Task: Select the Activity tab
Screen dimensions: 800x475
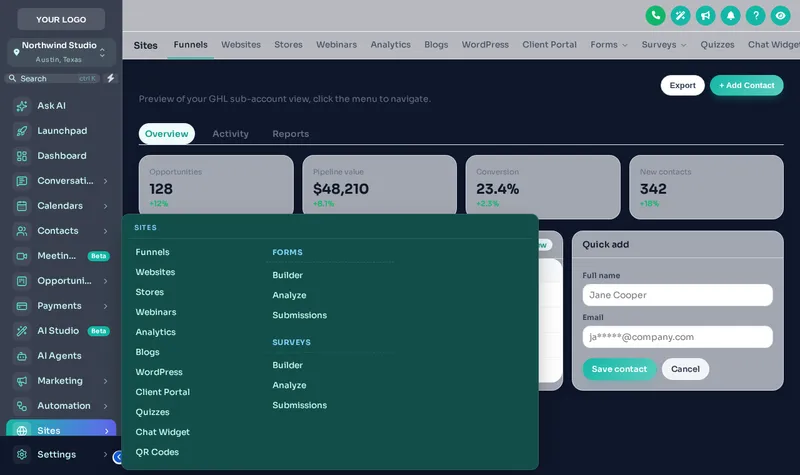Action: (230, 134)
